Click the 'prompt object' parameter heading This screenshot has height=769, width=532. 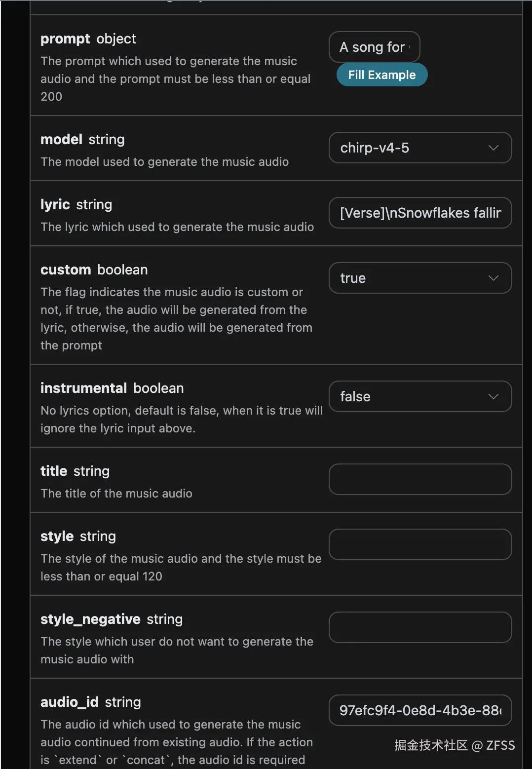(88, 38)
